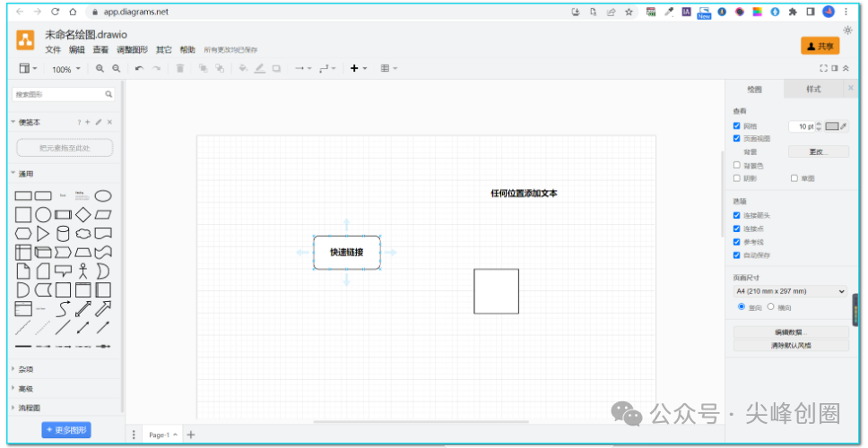The height and width of the screenshot is (448, 868).
Task: Open the 其它 menu
Action: tap(164, 50)
